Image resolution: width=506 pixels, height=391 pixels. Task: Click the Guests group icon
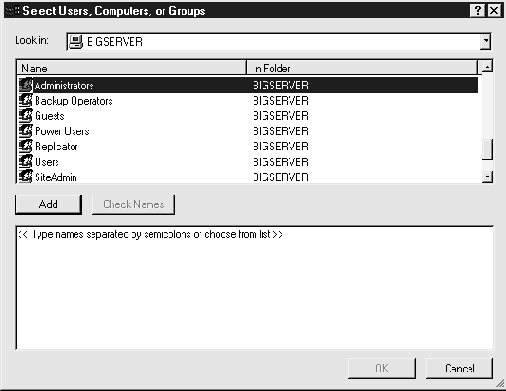click(26, 116)
